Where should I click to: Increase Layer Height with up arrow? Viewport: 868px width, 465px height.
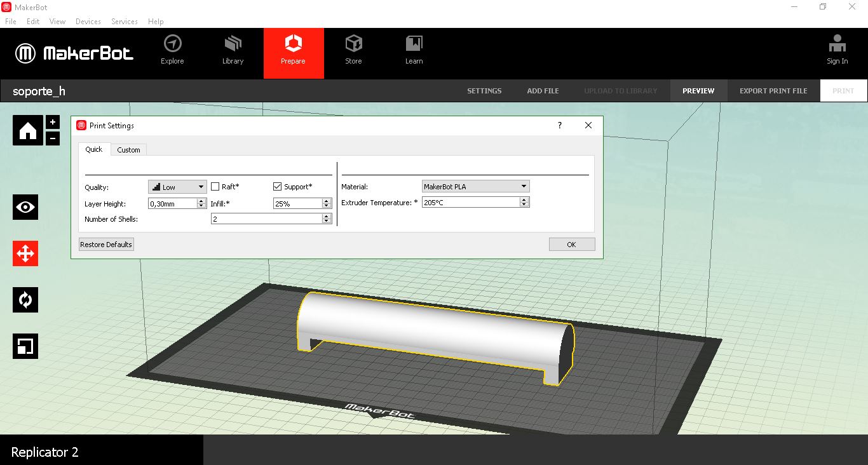202,201
